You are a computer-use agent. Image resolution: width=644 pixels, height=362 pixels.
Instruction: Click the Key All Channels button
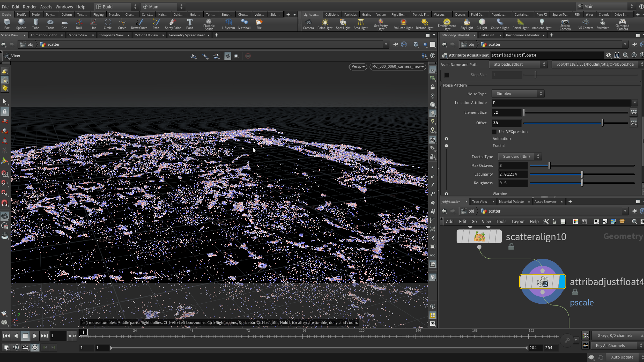[x=610, y=346]
